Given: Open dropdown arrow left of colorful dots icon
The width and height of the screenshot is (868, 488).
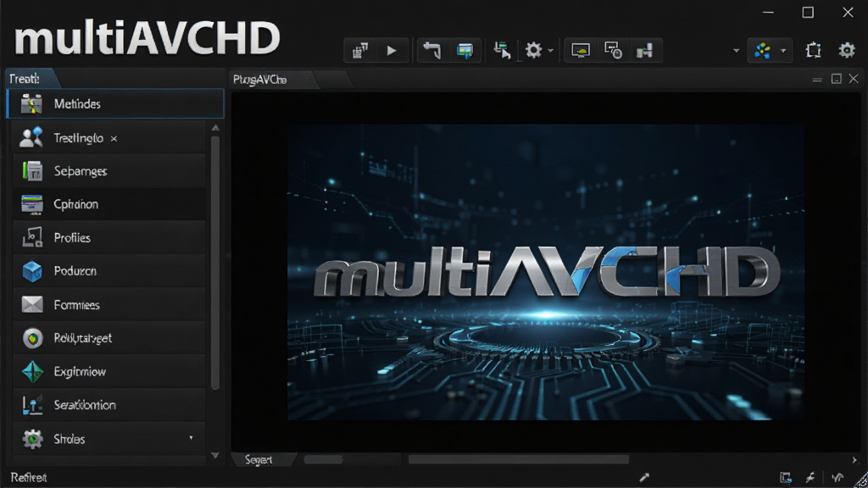Looking at the screenshot, I should [x=736, y=51].
